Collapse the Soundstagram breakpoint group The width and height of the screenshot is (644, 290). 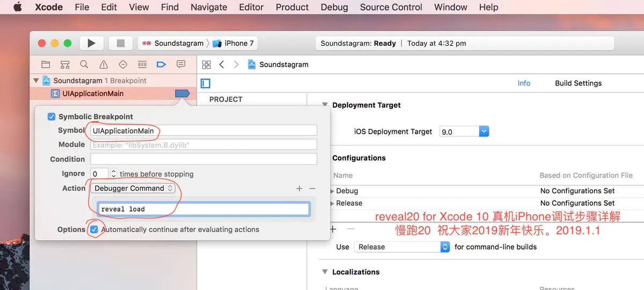point(36,81)
